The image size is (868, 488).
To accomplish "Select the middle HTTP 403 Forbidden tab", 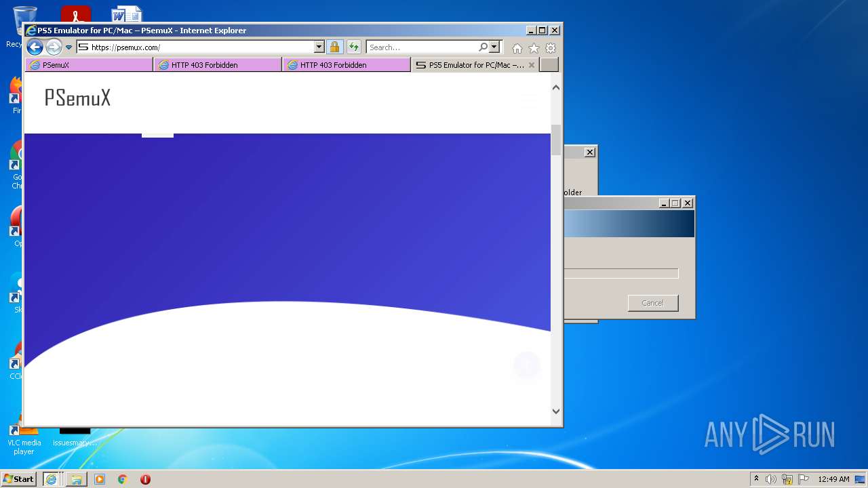I will click(218, 65).
